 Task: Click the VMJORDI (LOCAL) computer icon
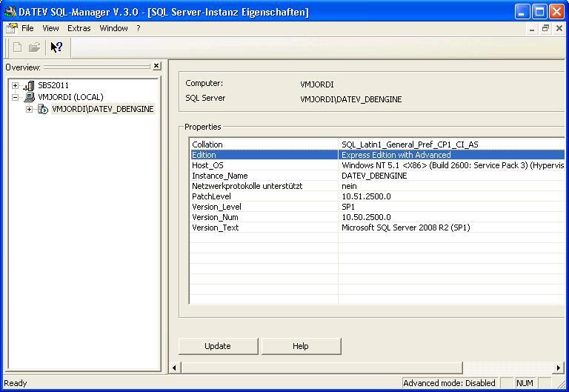[29, 97]
